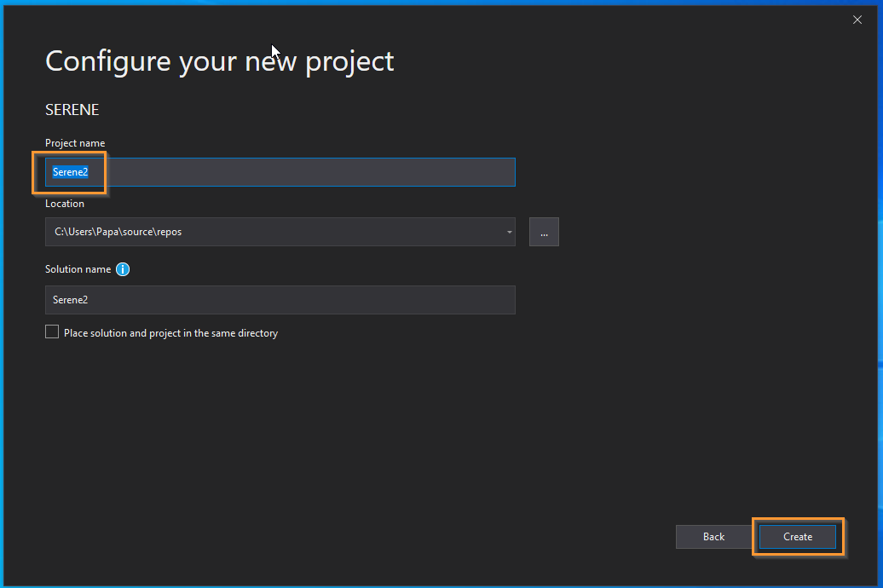Click the 'Location' label

[x=65, y=204]
